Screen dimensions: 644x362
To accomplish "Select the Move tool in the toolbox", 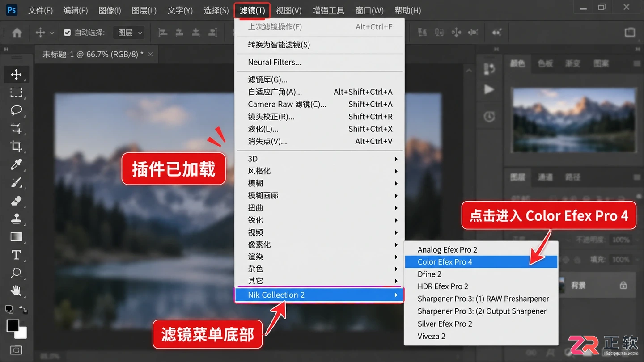I will click(16, 74).
